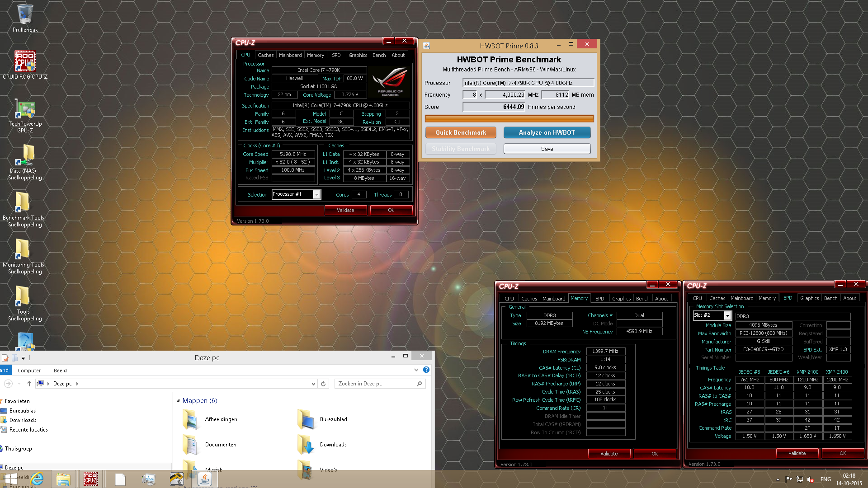Open the CPUID ROG CPU-Z desktop shortcut
Screen dimensions: 868x488
tap(25, 65)
